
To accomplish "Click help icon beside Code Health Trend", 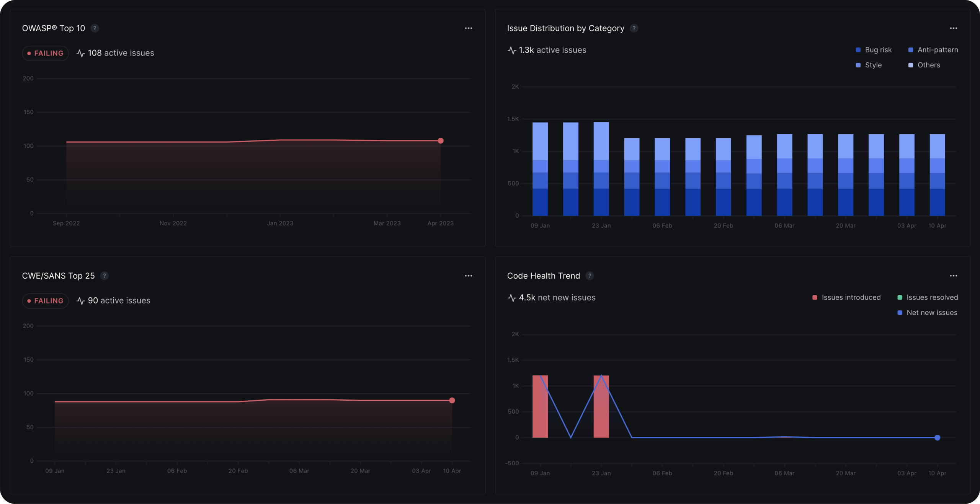I will [590, 276].
